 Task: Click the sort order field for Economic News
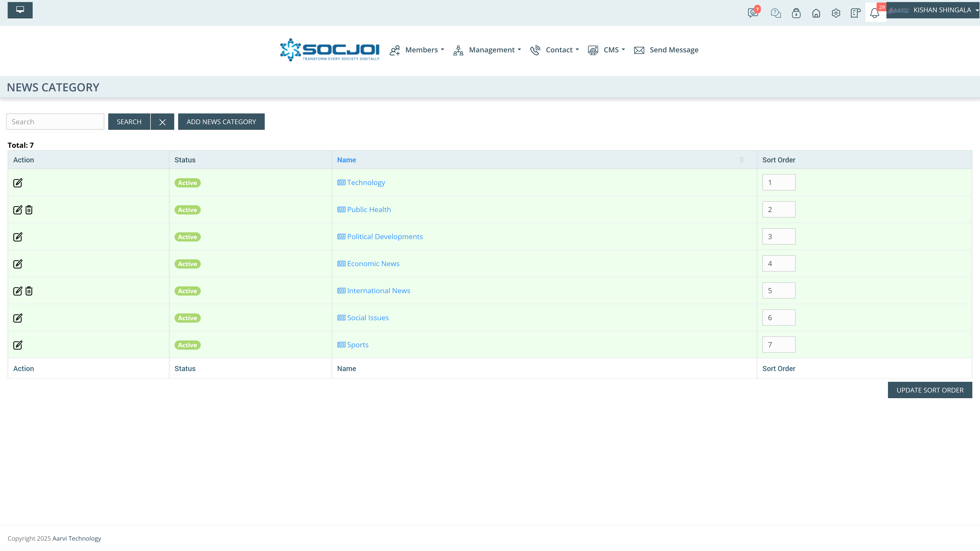pos(779,264)
